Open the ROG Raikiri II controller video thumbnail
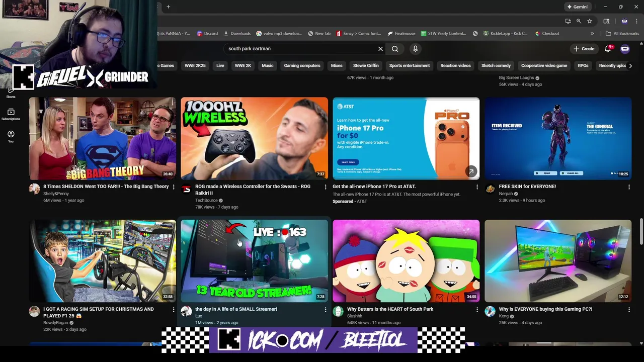The image size is (644, 362). coord(254,138)
